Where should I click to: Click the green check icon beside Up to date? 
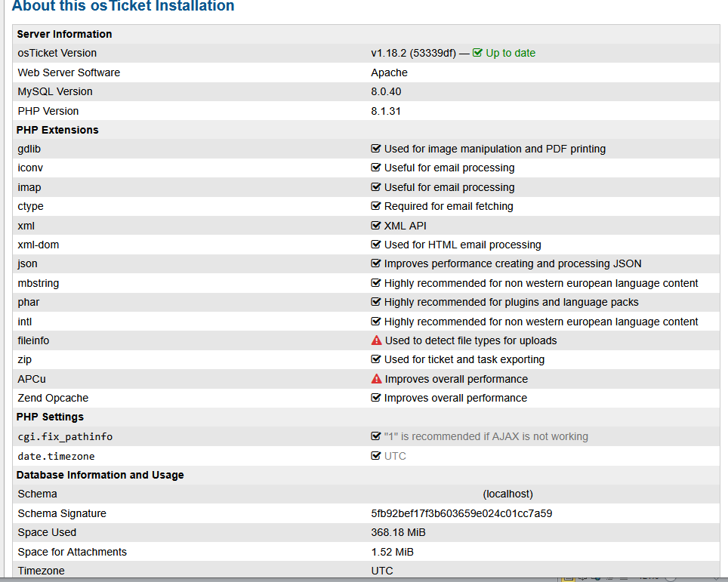477,53
